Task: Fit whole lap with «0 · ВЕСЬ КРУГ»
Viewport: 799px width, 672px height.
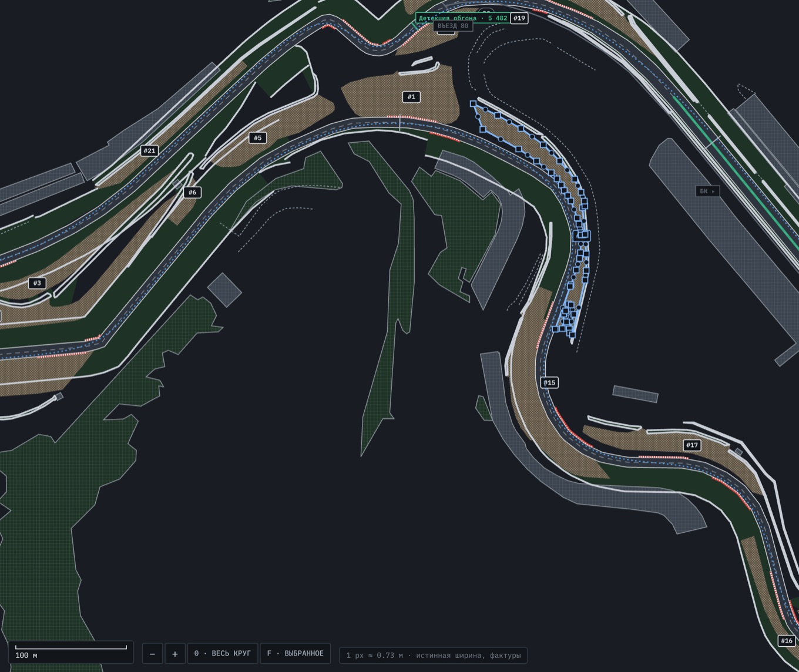Action: [223, 654]
